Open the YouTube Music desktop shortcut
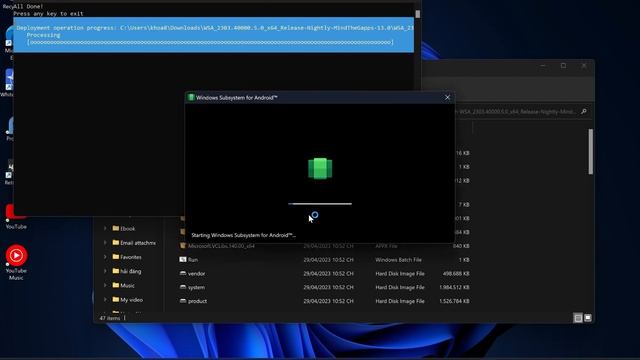Screen dimensions: 640x360 (16, 262)
